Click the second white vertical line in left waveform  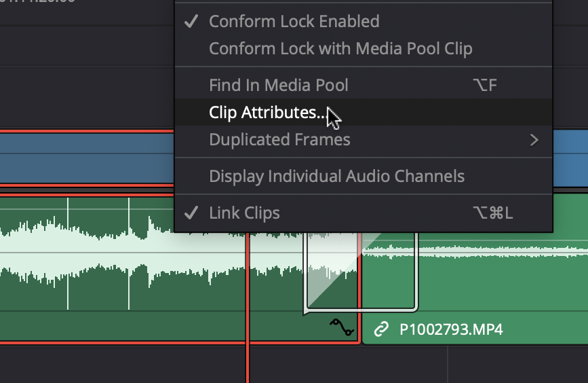point(129,253)
